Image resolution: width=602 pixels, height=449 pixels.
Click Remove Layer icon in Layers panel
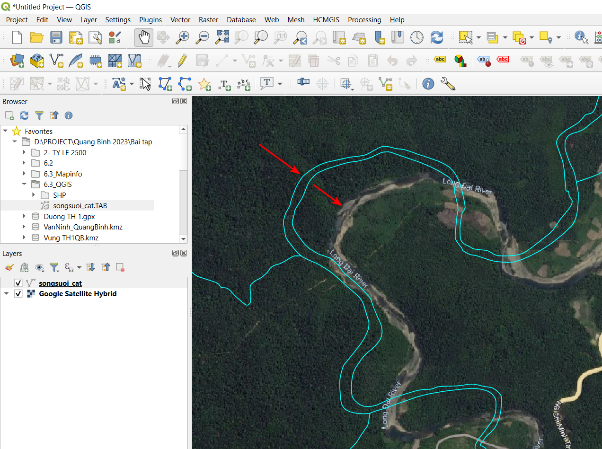coord(121,267)
